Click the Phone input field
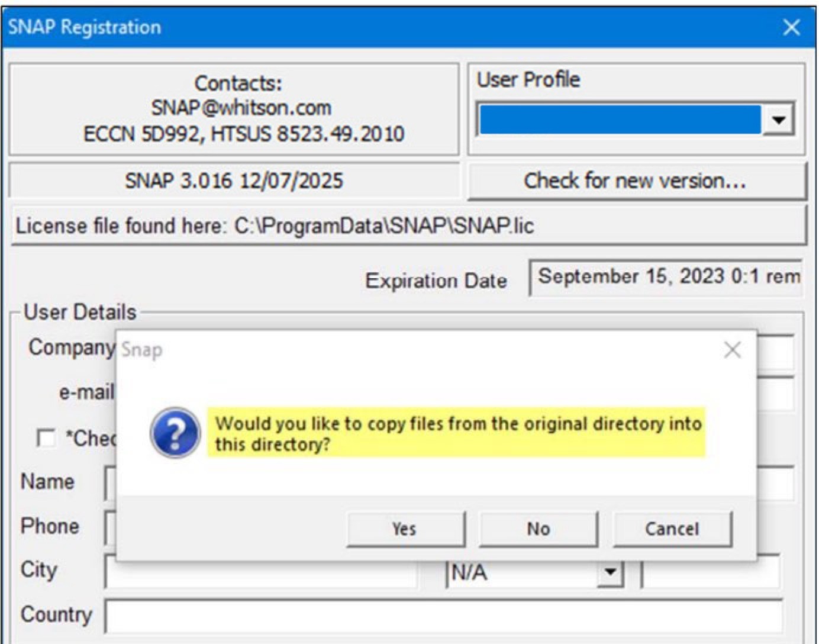The height and width of the screenshot is (644, 819). 110,527
